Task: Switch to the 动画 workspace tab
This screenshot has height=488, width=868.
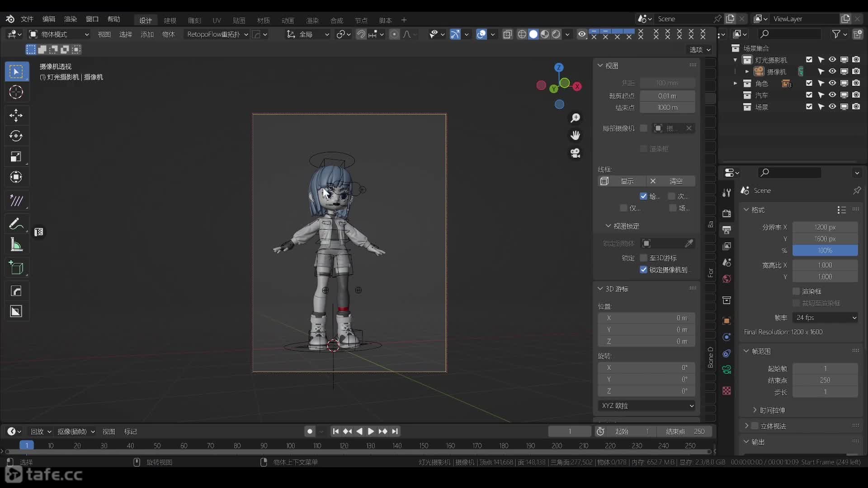Action: (288, 20)
